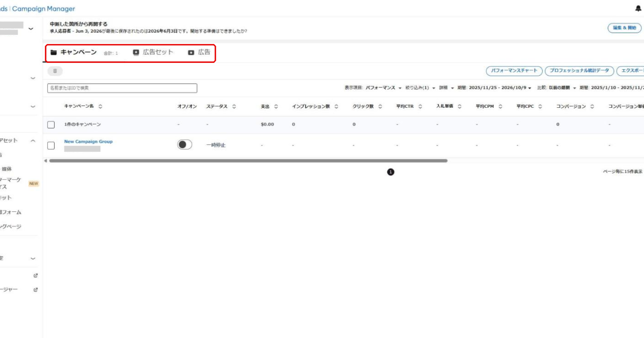Sort by ステータス column arrows
644x338 pixels.
coord(234,106)
